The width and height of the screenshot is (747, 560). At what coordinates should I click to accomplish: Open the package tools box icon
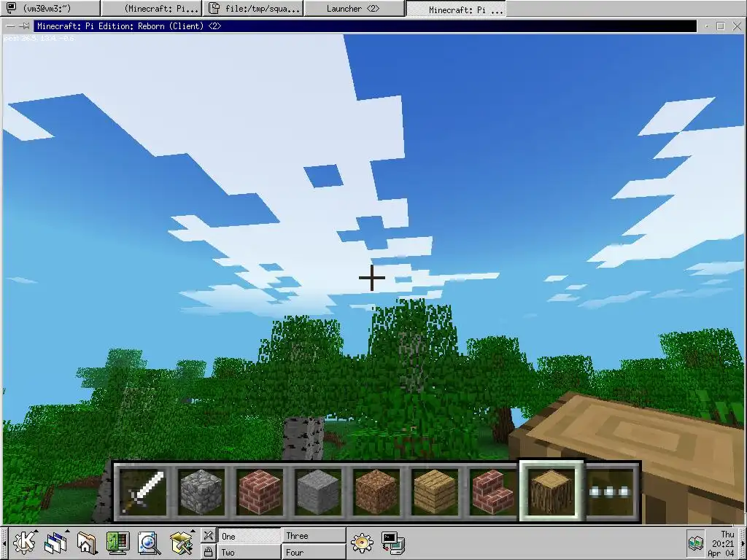[181, 542]
